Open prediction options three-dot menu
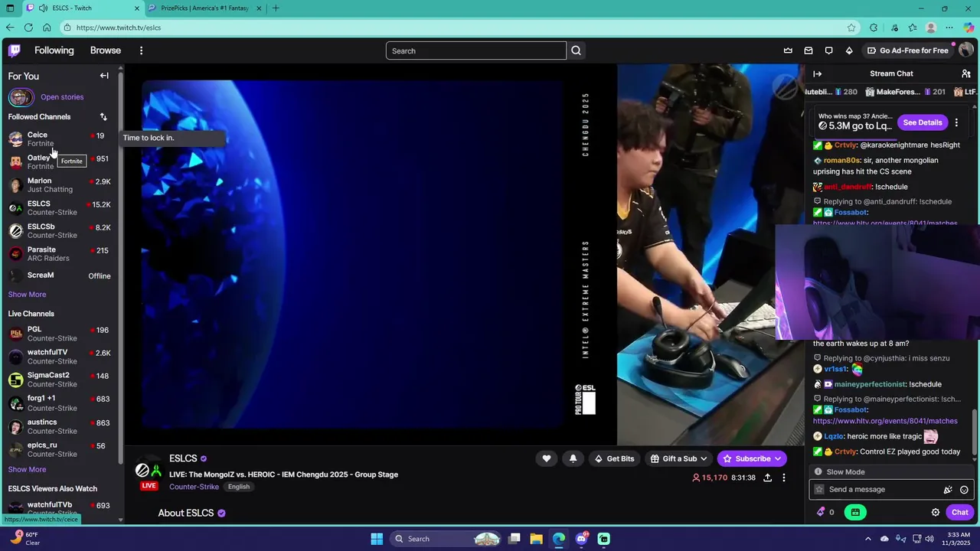 956,122
